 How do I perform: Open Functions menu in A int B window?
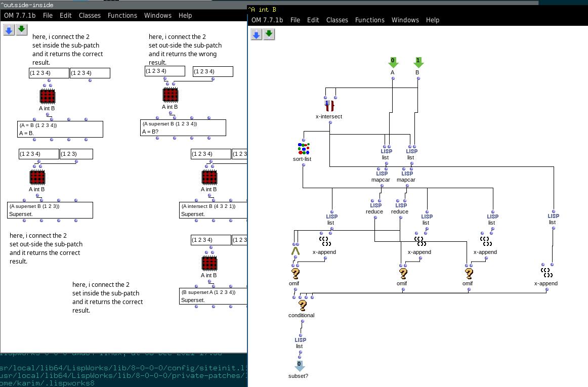click(x=370, y=20)
